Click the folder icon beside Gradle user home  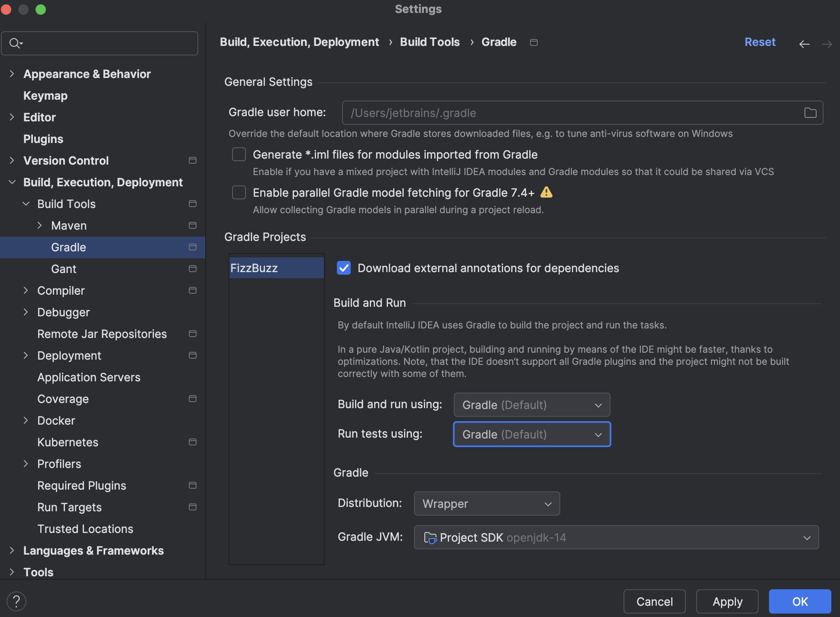[x=809, y=113]
